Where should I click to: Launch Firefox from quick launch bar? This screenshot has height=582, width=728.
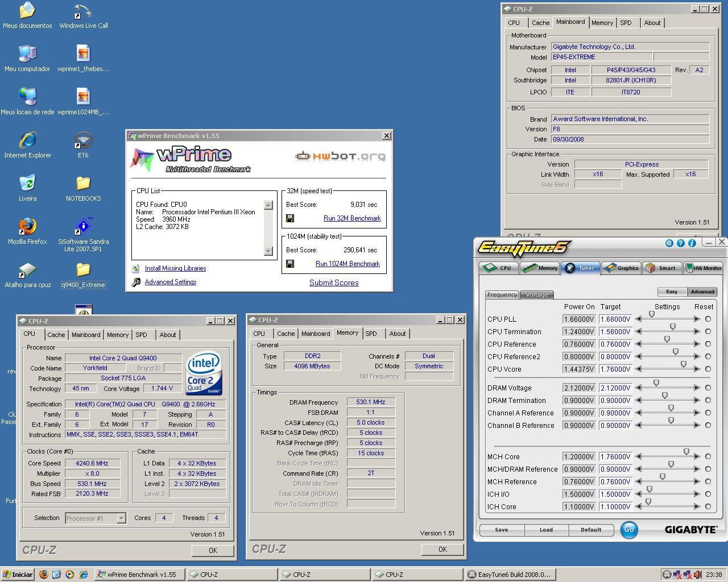click(44, 575)
